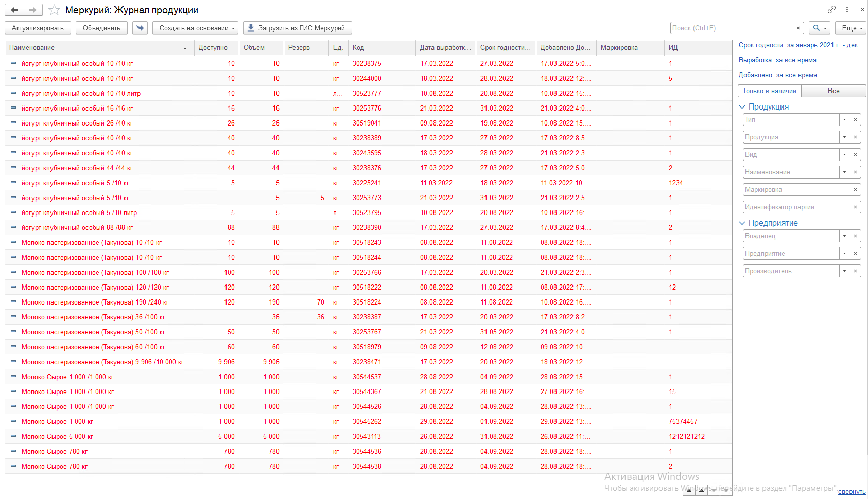Focus the Поиск (Ctrl+F) search field
This screenshot has width=868, height=499.
pyautogui.click(x=731, y=28)
